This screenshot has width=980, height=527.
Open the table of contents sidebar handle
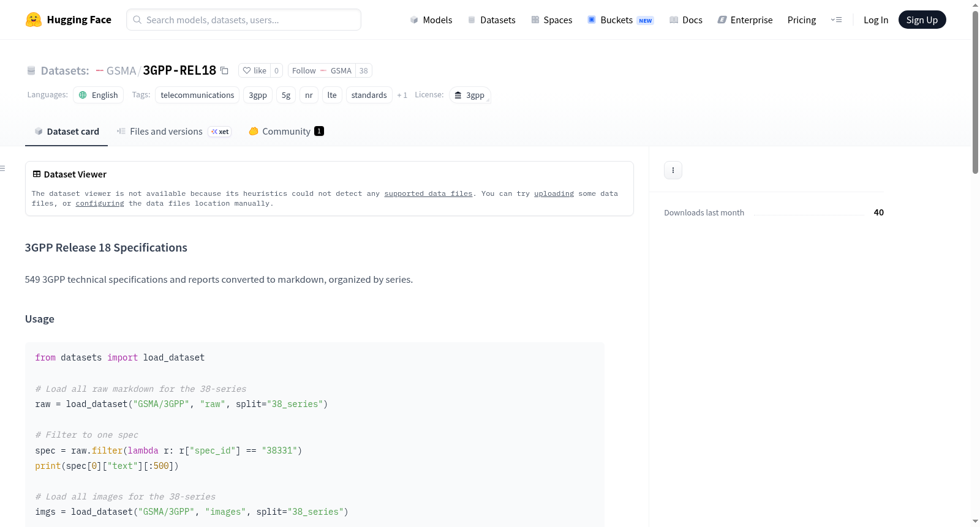[2, 168]
